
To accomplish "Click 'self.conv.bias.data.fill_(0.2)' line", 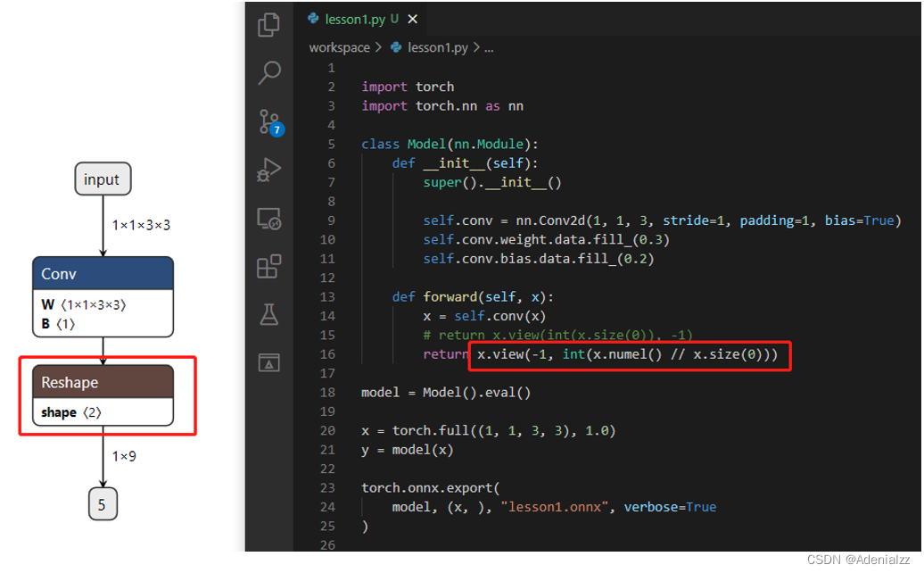I will coord(539,259).
